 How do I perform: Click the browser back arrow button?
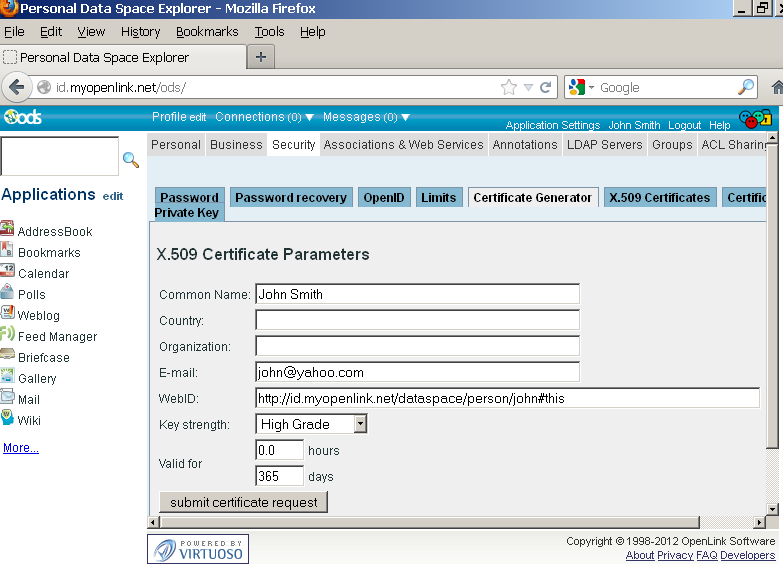17,87
